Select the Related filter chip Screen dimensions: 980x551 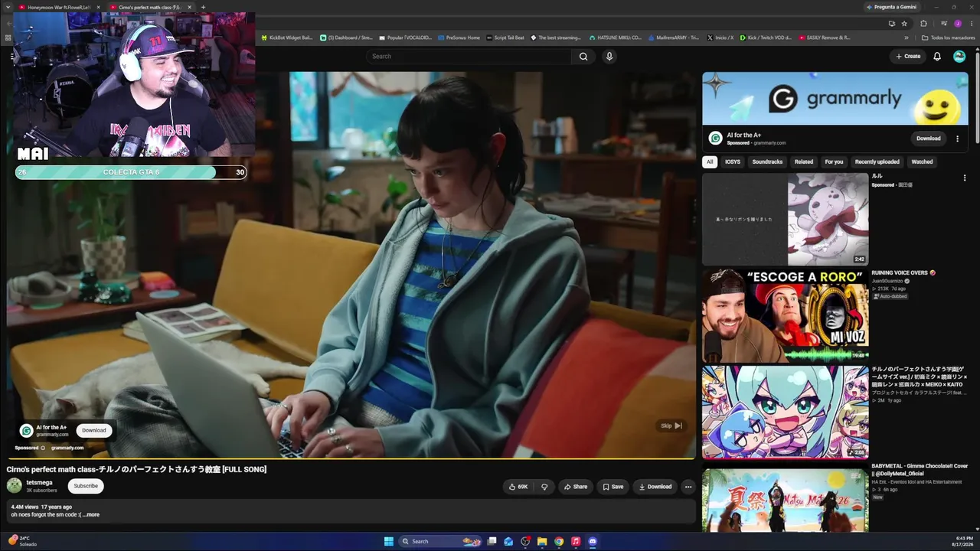tap(804, 161)
